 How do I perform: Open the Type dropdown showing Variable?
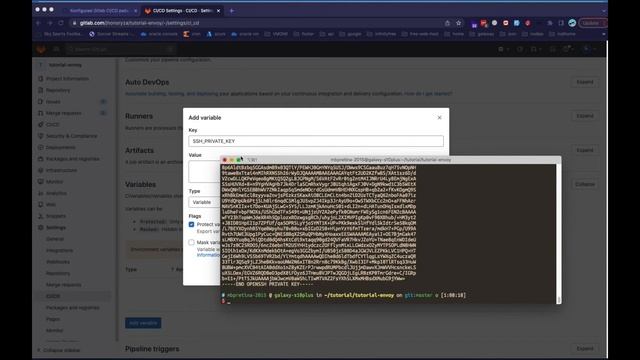204,202
